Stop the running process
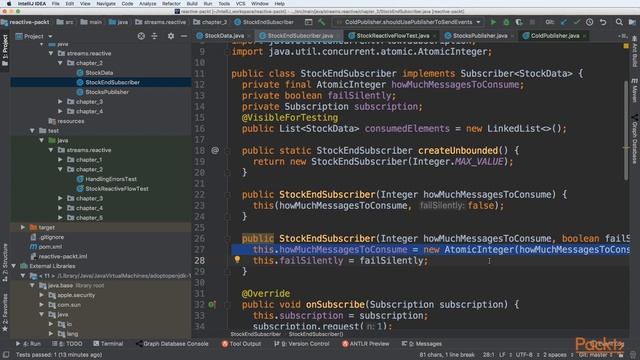 [x=532, y=22]
